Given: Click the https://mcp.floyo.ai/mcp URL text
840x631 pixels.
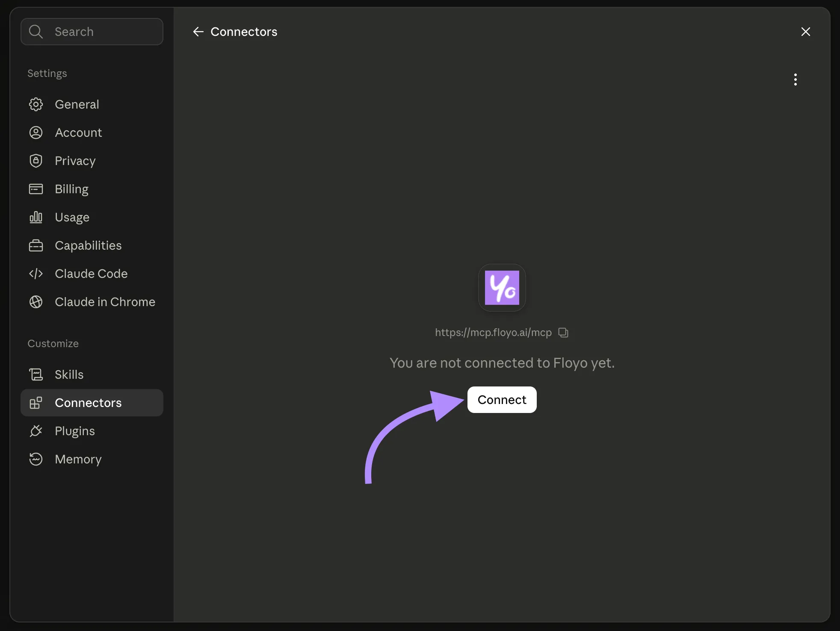Looking at the screenshot, I should 493,333.
